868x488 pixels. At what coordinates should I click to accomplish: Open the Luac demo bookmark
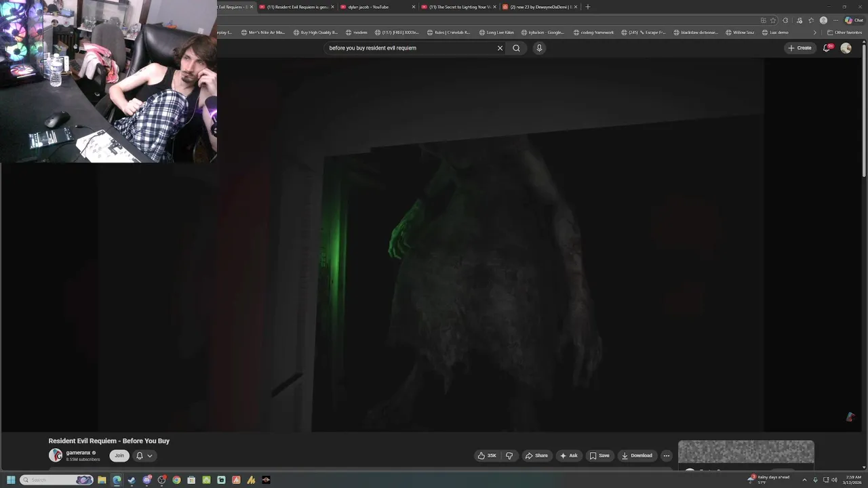[775, 33]
